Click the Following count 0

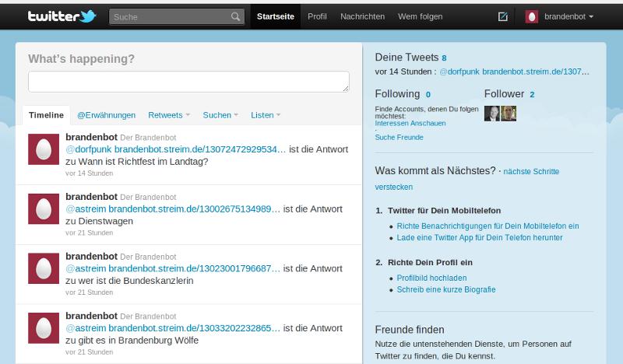428,94
